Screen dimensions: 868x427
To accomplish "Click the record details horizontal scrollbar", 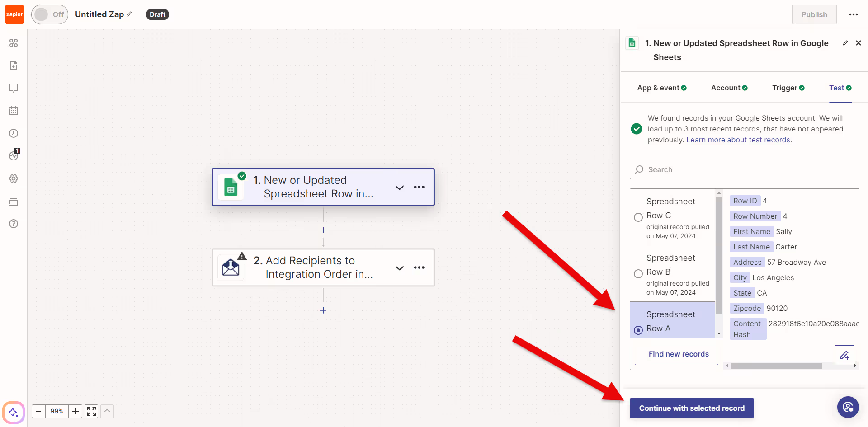I will pyautogui.click(x=776, y=366).
